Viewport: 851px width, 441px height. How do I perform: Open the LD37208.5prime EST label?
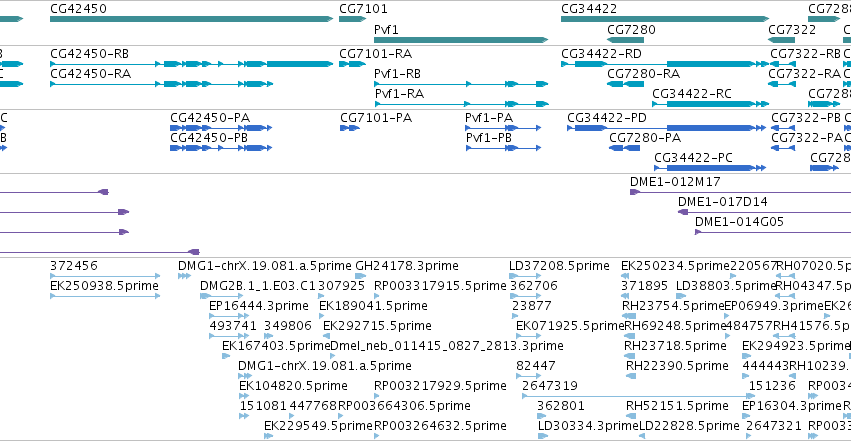559,266
